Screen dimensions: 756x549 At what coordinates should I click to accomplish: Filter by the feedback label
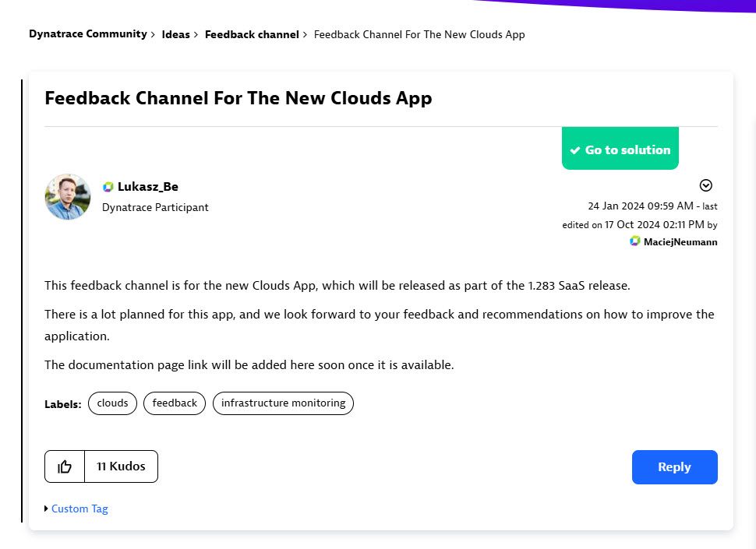175,403
